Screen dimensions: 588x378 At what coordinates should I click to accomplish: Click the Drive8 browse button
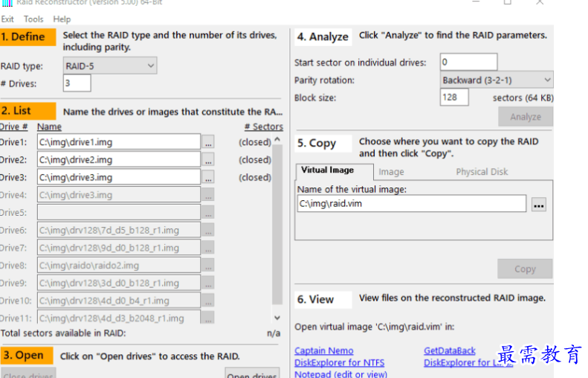(208, 266)
